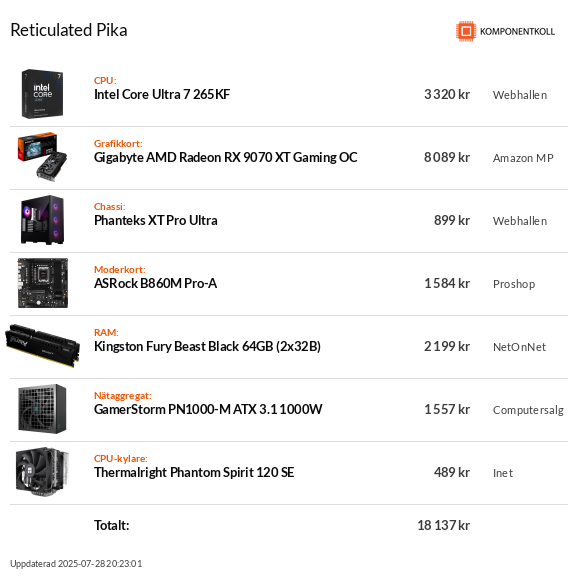577x577 pixels.
Task: Open the Proshop retailer link
Action: 514,284
